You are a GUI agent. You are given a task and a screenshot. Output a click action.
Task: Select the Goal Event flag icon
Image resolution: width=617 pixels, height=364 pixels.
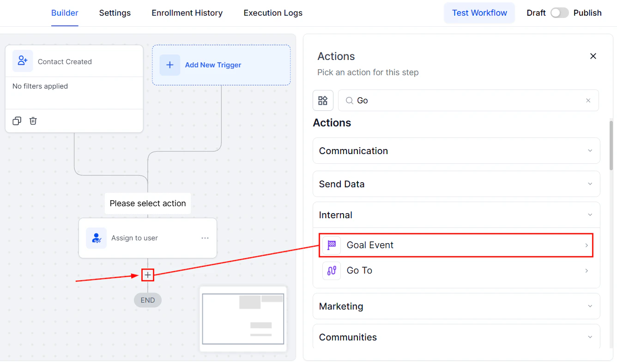331,245
